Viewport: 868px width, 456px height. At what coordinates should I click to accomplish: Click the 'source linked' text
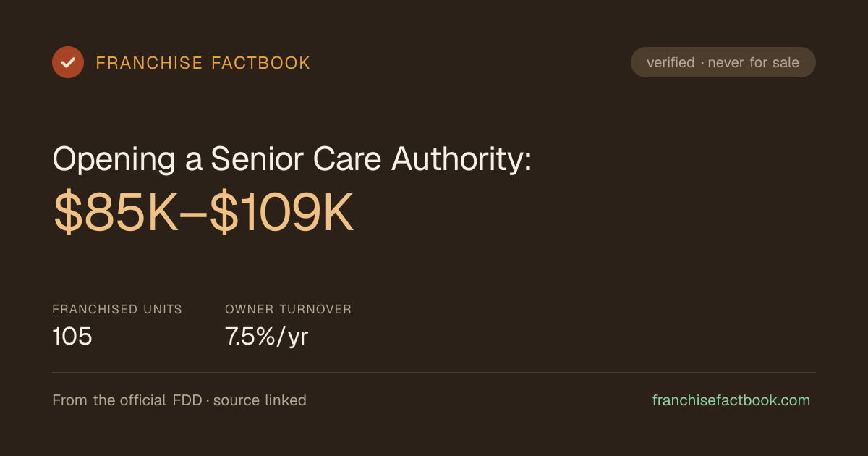(260, 400)
